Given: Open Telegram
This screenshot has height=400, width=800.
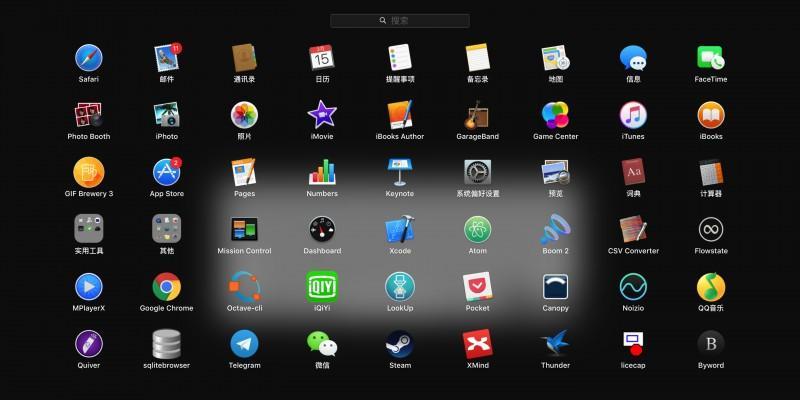Looking at the screenshot, I should 244,344.
